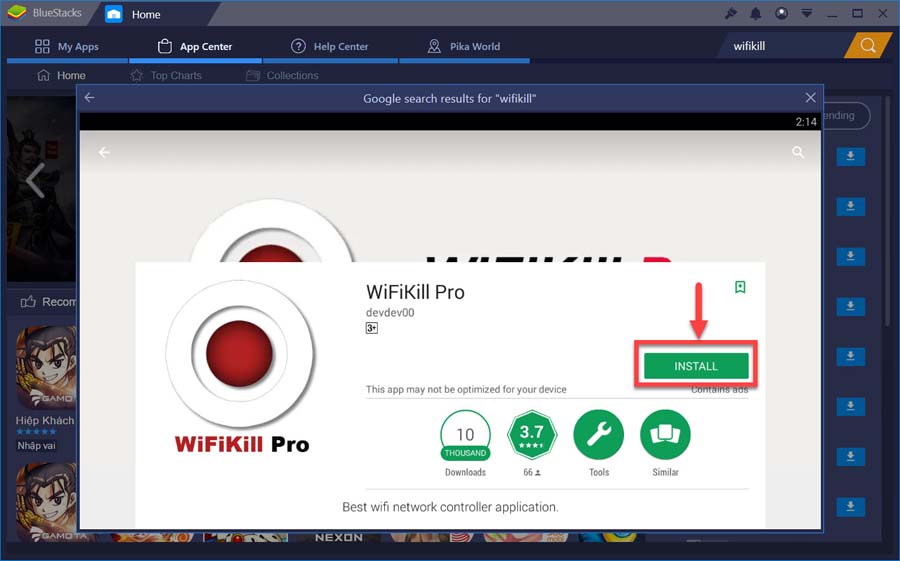
Task: Click the Trending pill button behind dialog
Action: tap(846, 115)
